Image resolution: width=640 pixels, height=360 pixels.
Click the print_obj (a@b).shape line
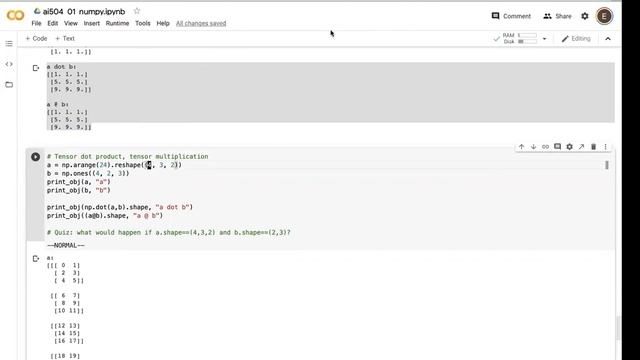pyautogui.click(x=104, y=216)
